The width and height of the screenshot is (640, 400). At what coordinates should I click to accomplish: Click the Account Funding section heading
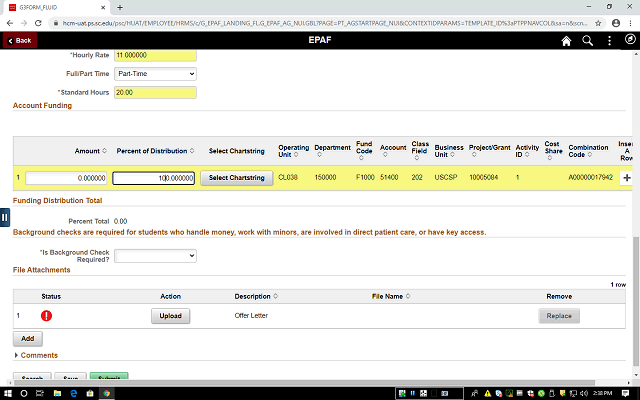tap(42, 105)
